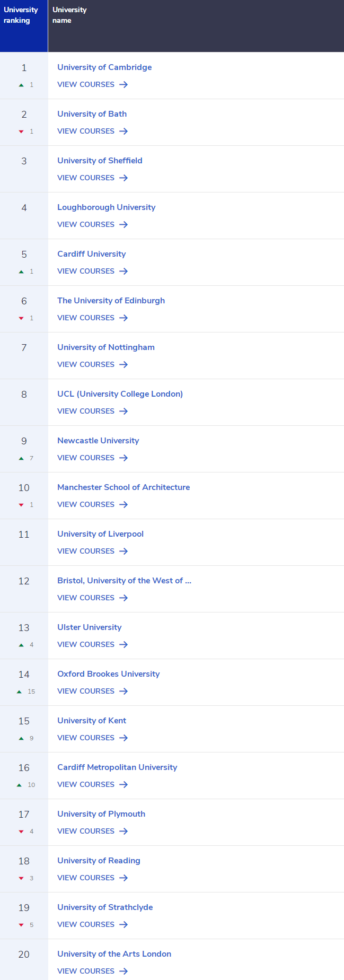View courses for Cardiff University
This screenshot has height=980, width=344.
coord(92,271)
